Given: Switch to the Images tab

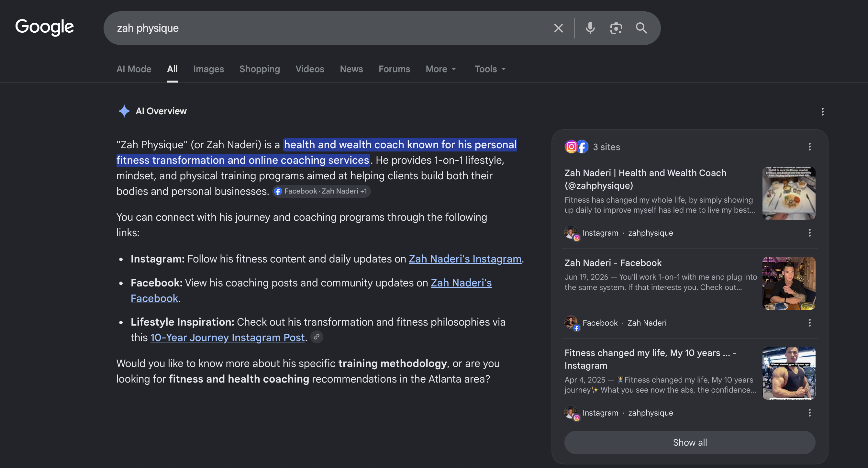Looking at the screenshot, I should pos(208,69).
